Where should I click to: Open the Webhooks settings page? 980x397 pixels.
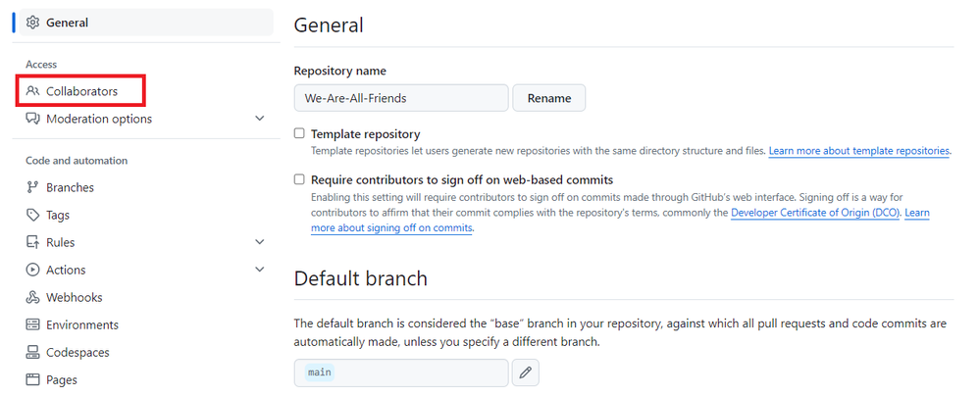[75, 297]
